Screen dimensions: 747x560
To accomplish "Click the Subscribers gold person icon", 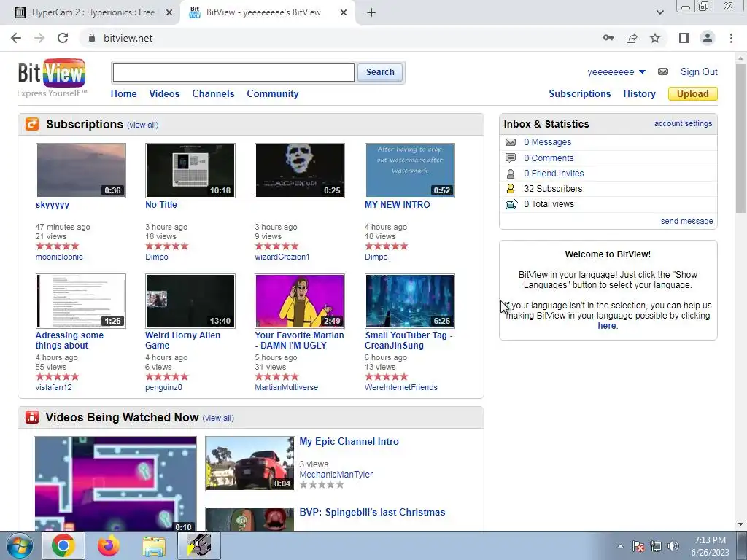I will [511, 189].
